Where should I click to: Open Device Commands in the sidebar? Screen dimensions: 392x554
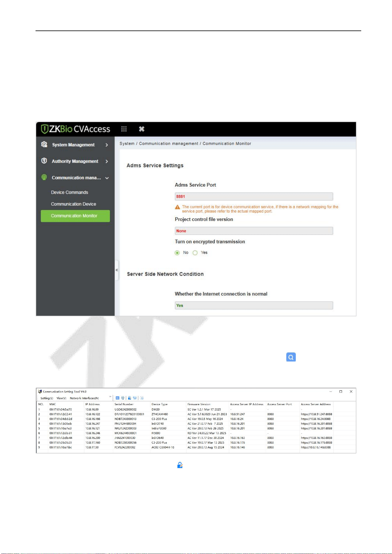(70, 192)
